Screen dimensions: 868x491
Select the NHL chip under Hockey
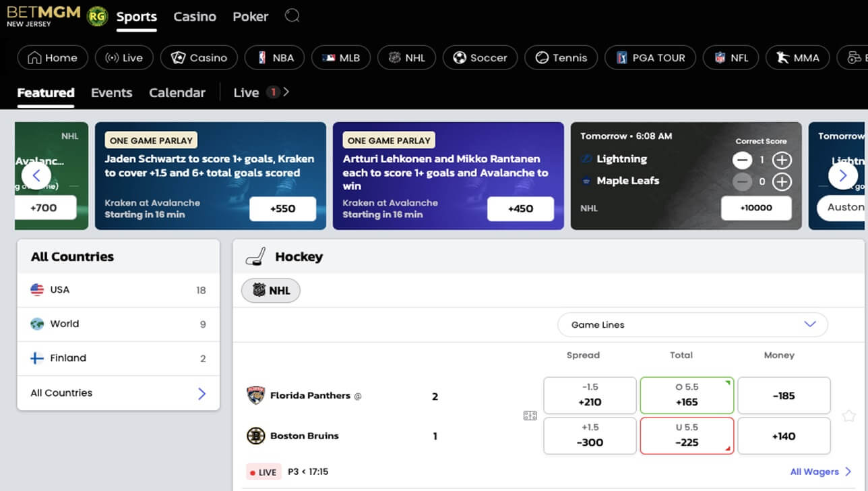coord(271,291)
